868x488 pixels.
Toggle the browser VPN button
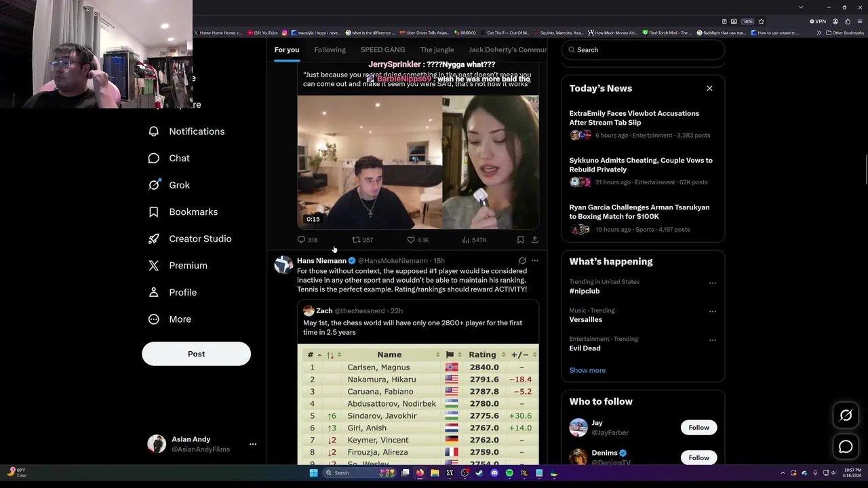click(x=818, y=21)
